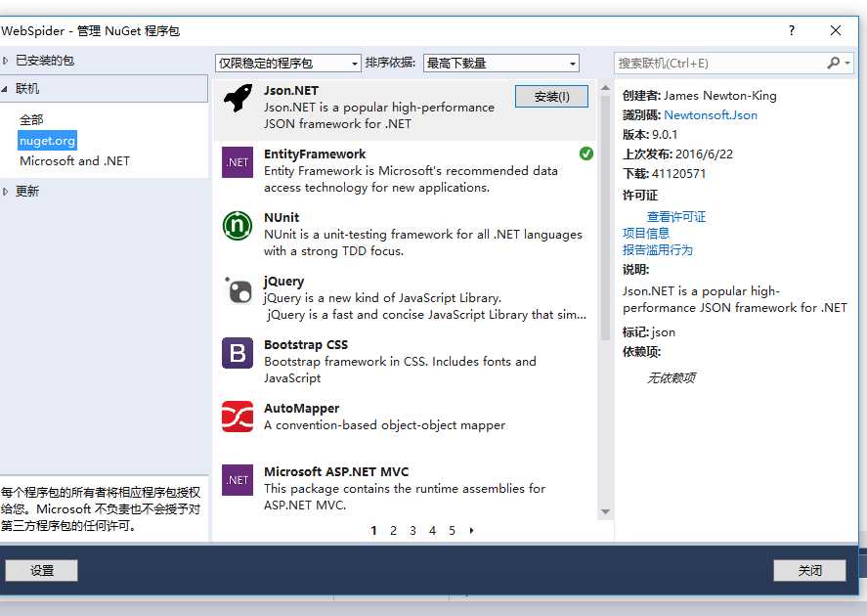
Task: Select the jQuery package title
Action: point(283,282)
